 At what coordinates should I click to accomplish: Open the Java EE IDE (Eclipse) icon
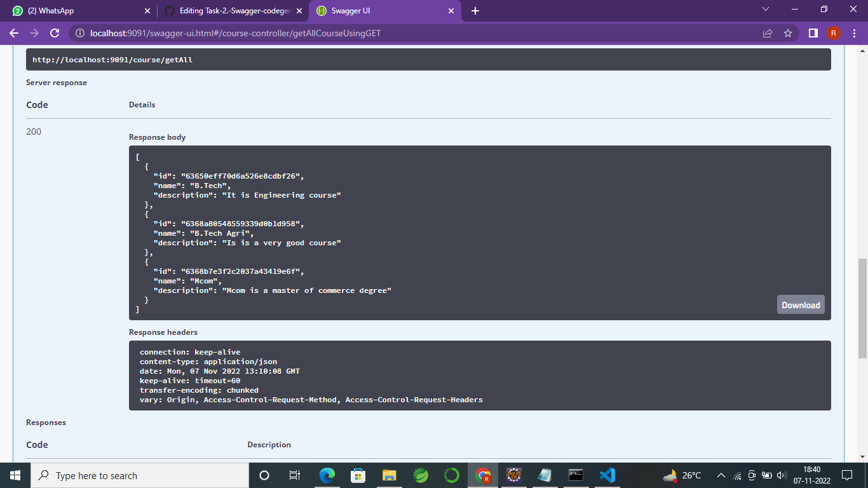pyautogui.click(x=513, y=475)
